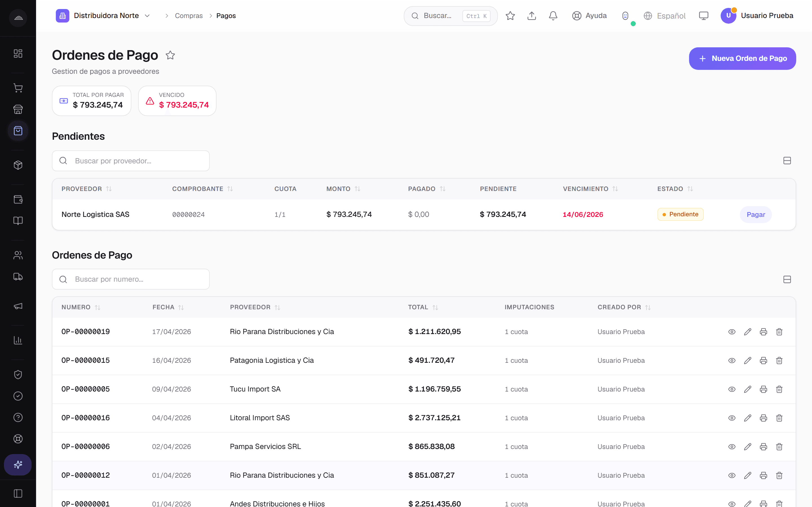Print order OP-00000015

(763, 361)
